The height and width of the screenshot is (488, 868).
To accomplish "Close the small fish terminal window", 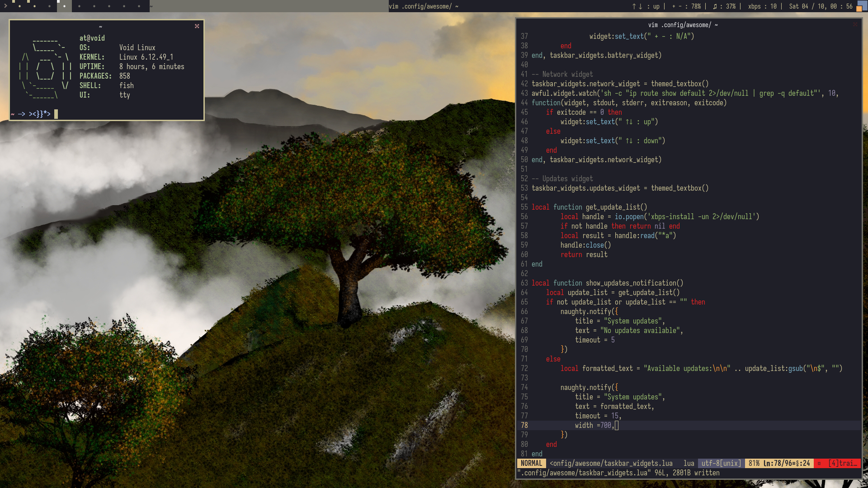I will (197, 26).
